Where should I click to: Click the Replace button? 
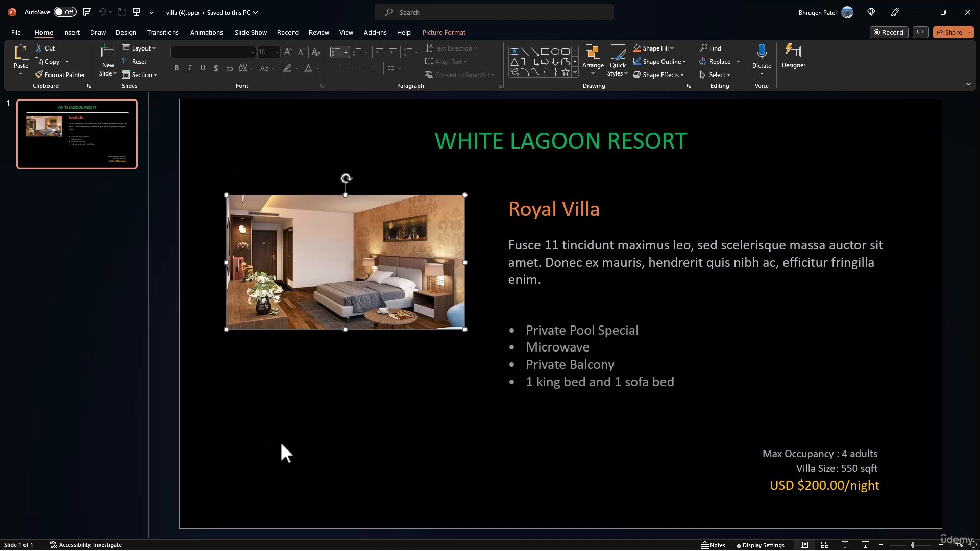[x=715, y=61]
